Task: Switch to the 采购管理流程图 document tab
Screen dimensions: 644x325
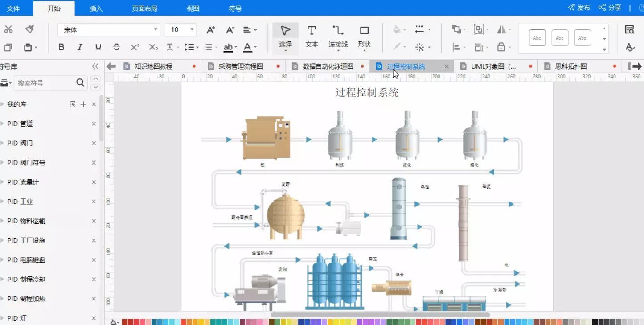Action: click(241, 66)
